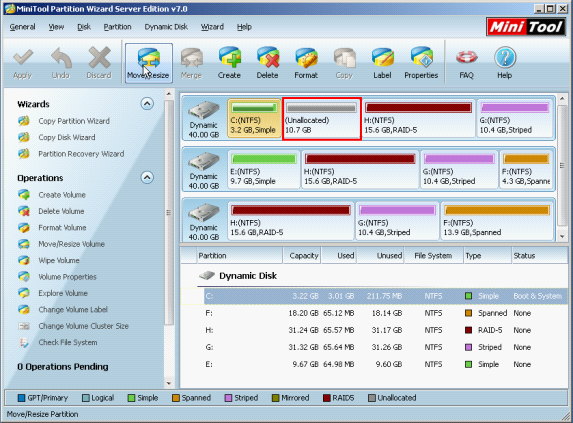The image size is (573, 423).
Task: Click Change Volume Cluster Size operation
Action: click(84, 326)
